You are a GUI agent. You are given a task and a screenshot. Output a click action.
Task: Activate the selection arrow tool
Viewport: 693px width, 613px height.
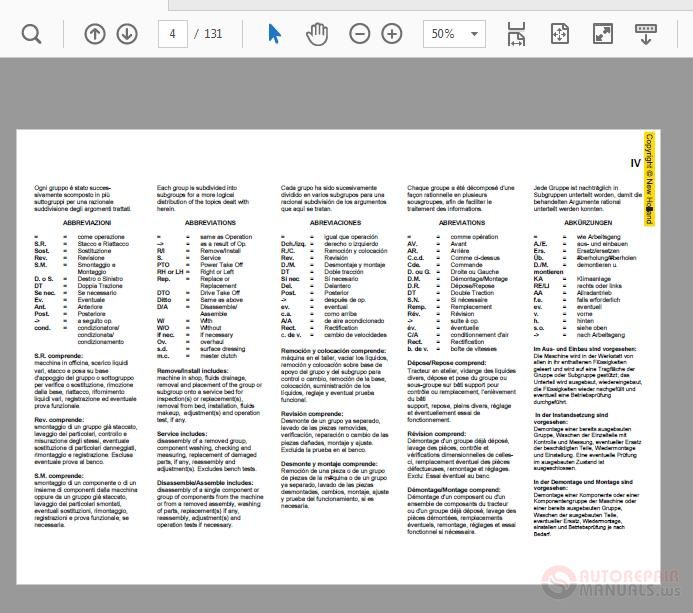pyautogui.click(x=274, y=34)
